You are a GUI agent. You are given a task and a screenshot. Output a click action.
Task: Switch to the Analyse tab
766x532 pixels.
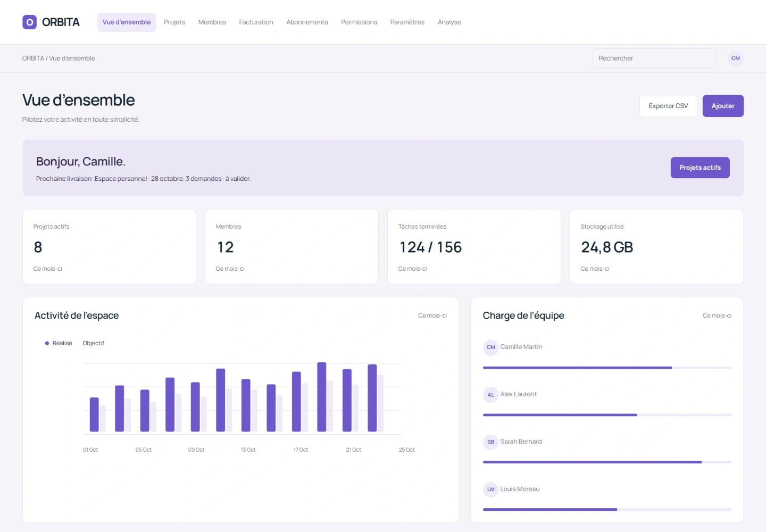point(449,22)
